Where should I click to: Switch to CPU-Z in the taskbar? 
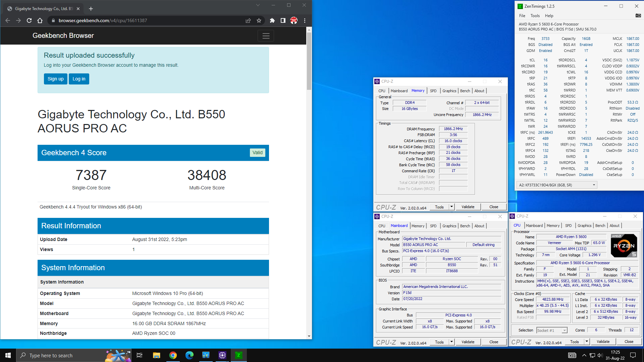tap(222, 355)
